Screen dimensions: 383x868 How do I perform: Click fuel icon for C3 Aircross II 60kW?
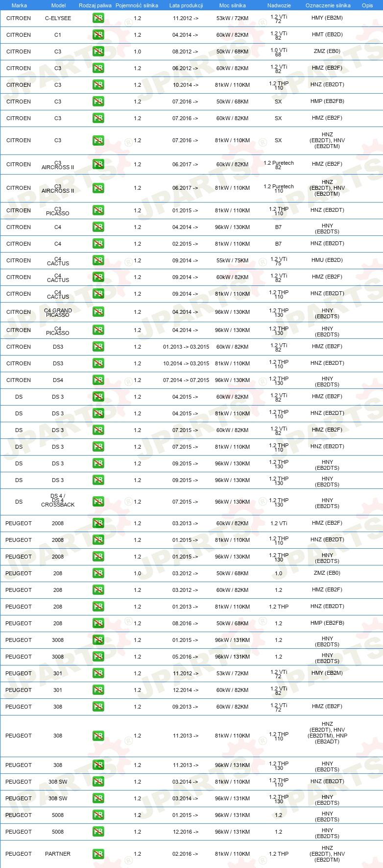[98, 164]
